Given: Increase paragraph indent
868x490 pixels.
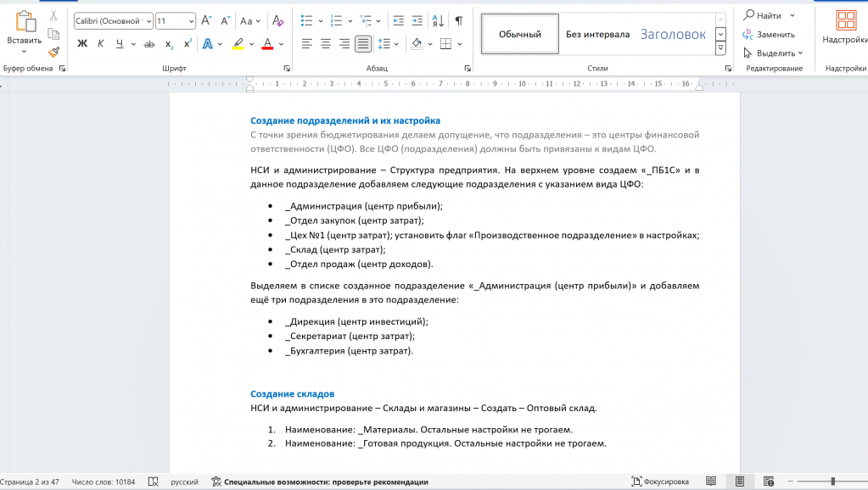Looking at the screenshot, I should point(417,21).
